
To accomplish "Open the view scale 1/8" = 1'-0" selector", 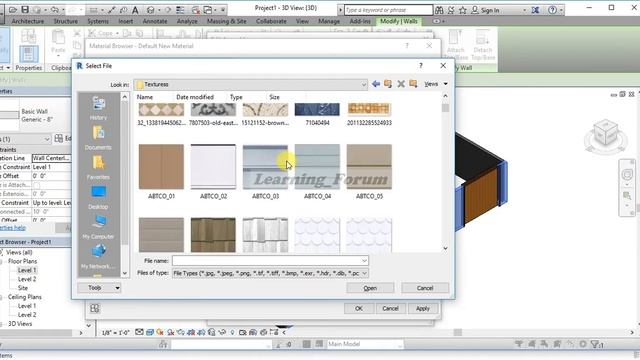I will click(x=116, y=333).
